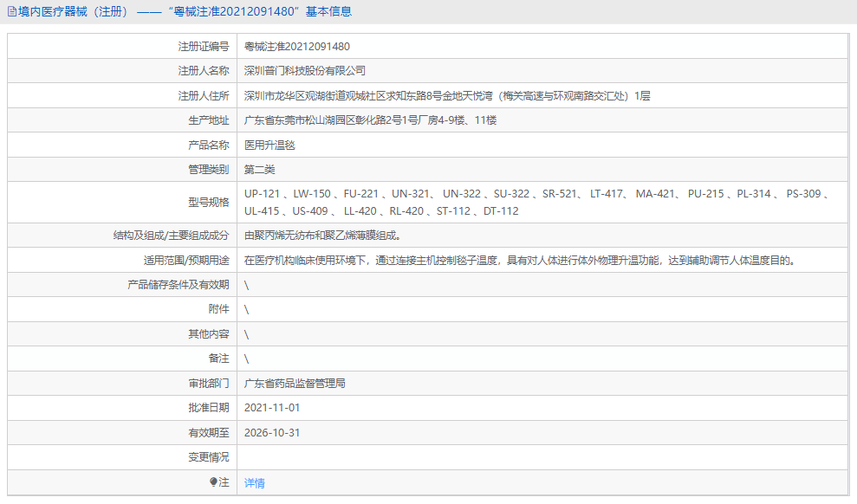This screenshot has height=504, width=857.
Task: Click product name 医用升温毯
Action: [x=269, y=145]
